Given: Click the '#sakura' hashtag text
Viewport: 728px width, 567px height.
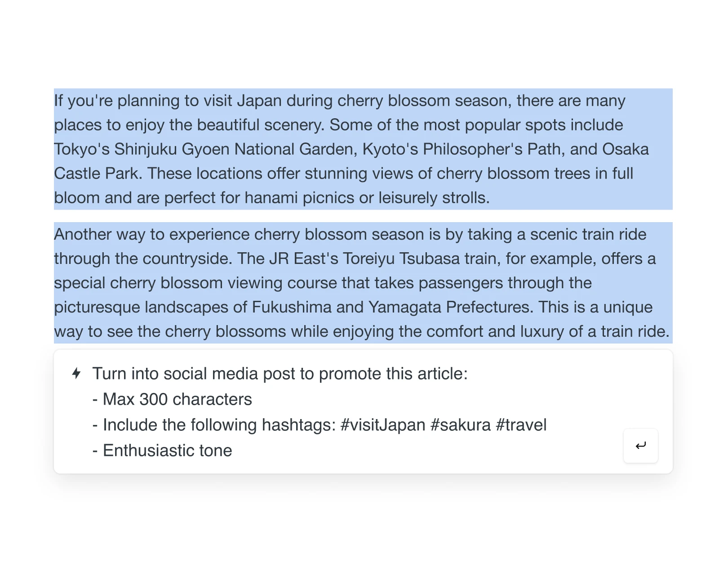Looking at the screenshot, I should point(460,425).
